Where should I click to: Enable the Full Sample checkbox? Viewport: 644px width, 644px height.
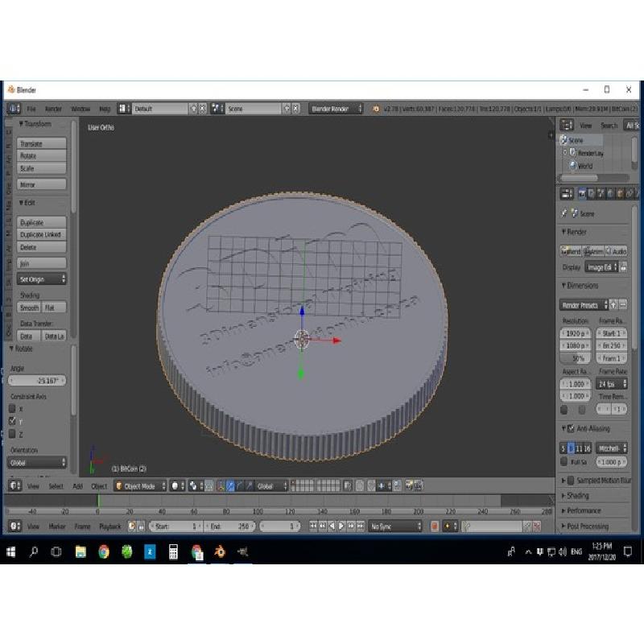564,461
